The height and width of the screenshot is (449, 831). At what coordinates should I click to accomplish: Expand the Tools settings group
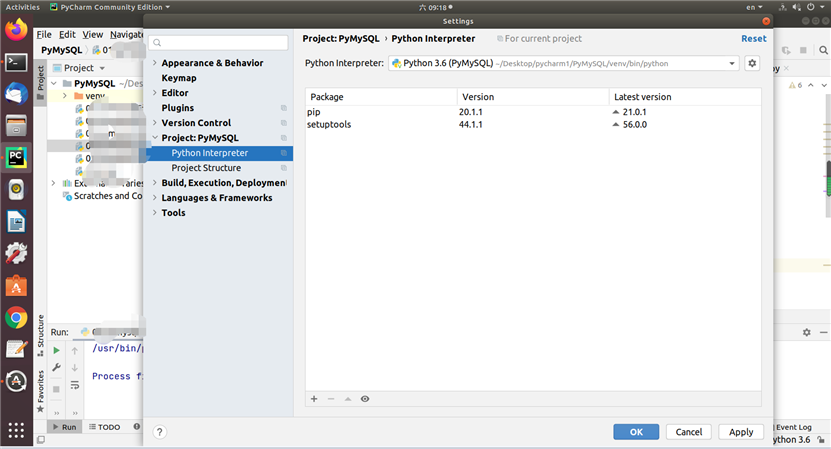click(x=155, y=213)
